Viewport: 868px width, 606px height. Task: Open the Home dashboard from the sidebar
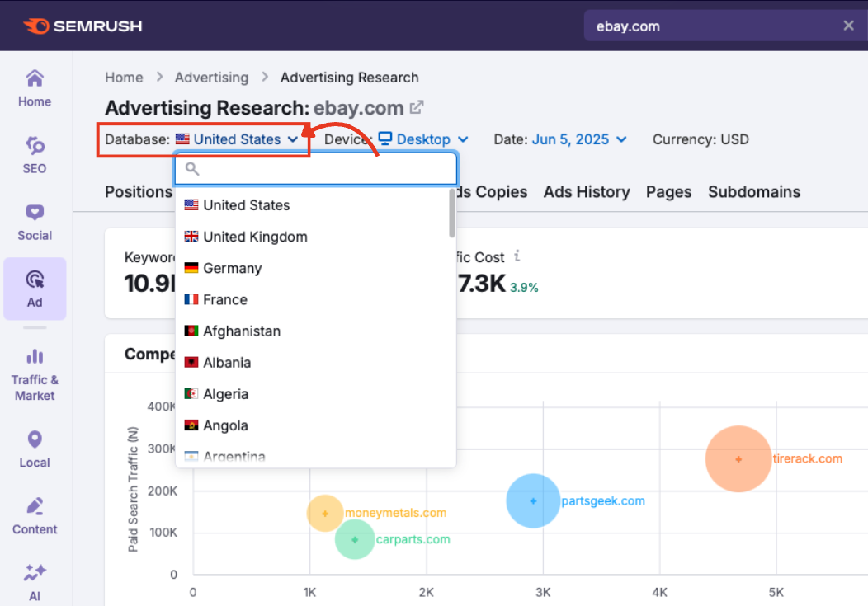34,87
